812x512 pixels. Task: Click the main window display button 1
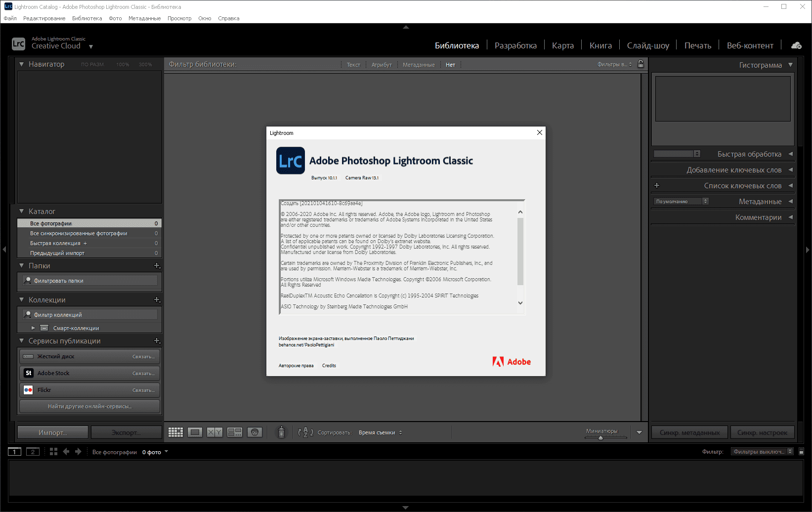point(15,452)
